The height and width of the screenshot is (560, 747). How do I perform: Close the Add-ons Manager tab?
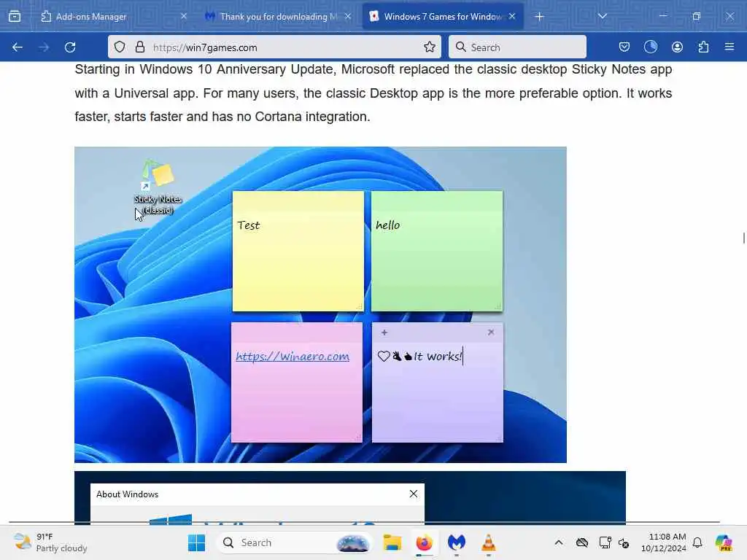click(x=184, y=16)
